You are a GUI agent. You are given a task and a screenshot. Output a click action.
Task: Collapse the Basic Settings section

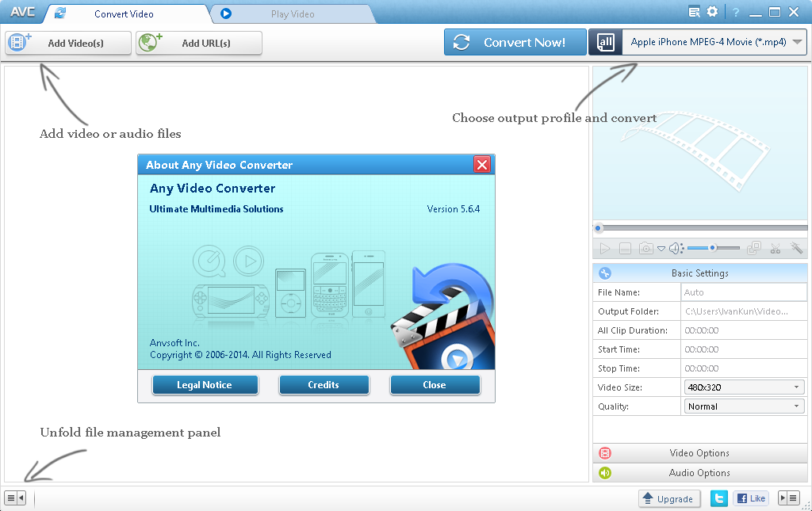pyautogui.click(x=699, y=273)
